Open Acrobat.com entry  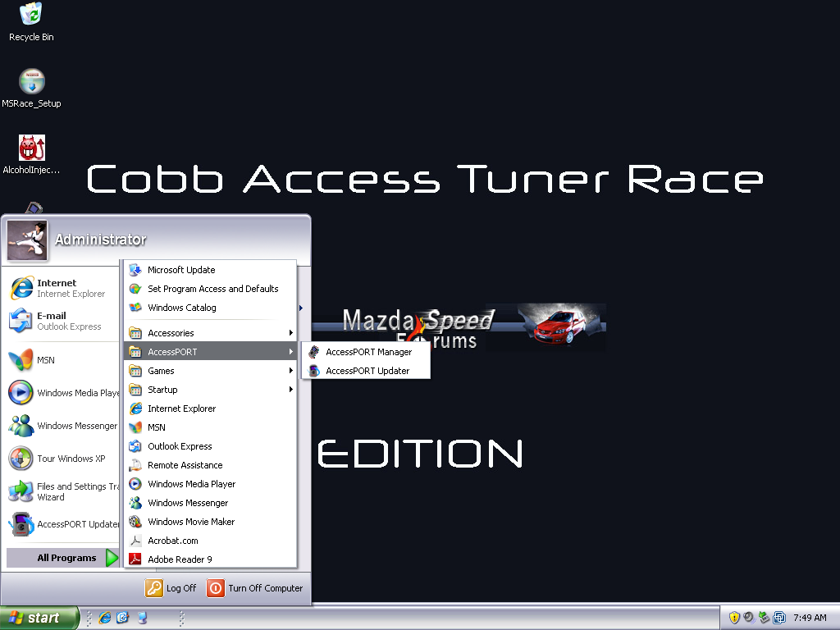[x=211, y=541]
